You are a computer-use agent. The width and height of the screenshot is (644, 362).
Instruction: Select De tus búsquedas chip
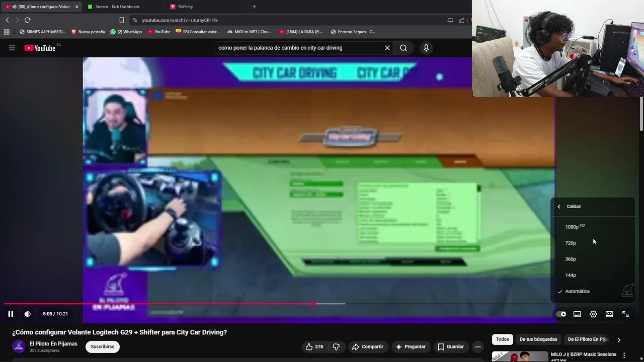pos(538,339)
